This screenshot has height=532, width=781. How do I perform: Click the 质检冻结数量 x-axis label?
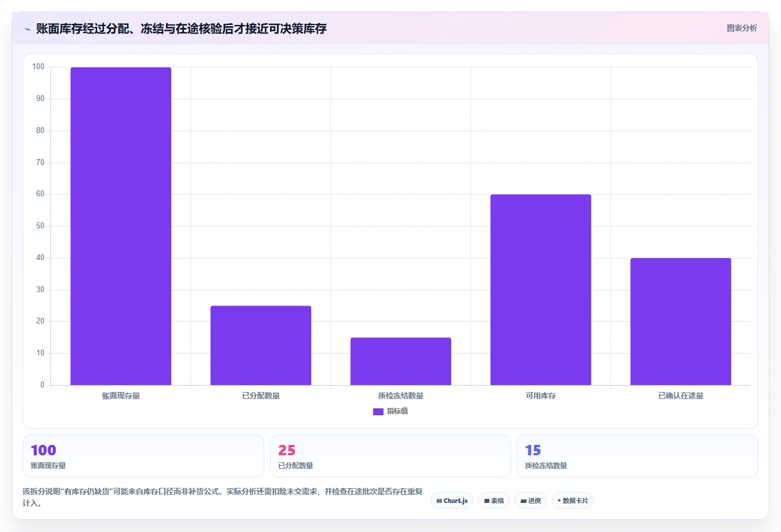(401, 396)
